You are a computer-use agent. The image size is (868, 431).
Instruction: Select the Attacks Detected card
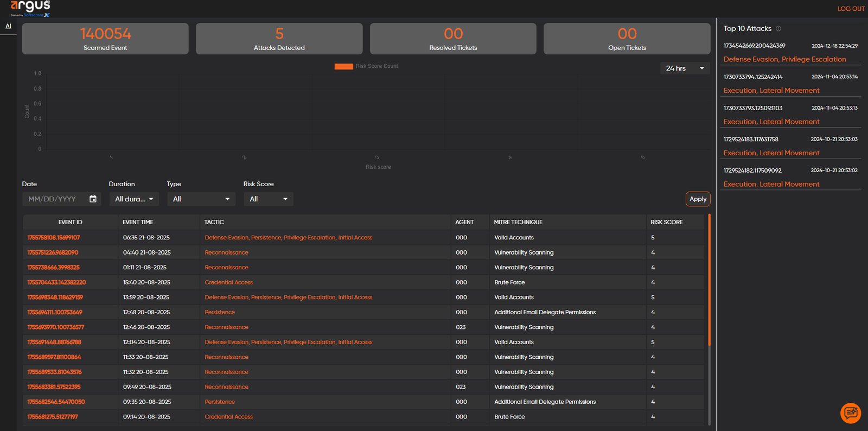[279, 39]
